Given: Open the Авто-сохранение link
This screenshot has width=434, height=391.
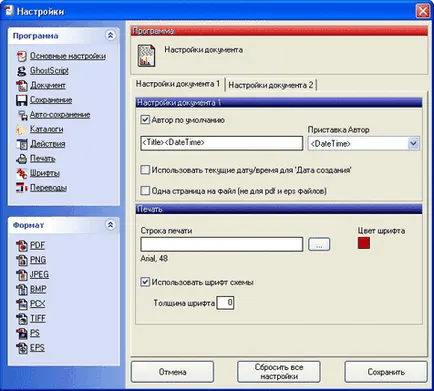Looking at the screenshot, I should [x=60, y=115].
